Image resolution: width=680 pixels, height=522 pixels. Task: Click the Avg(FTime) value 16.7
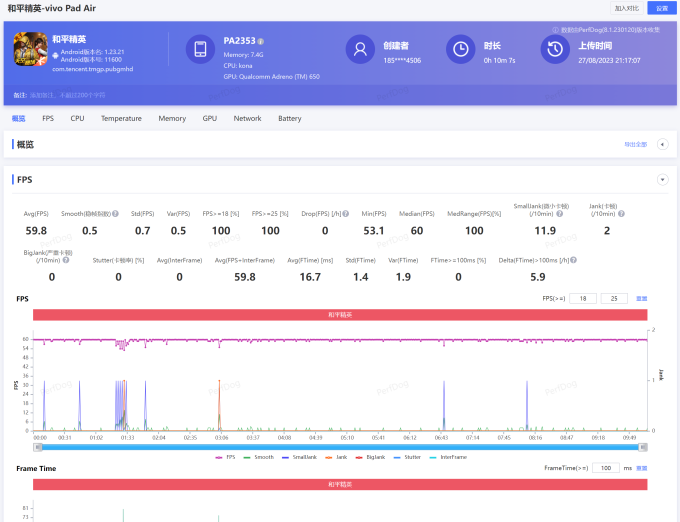310,277
